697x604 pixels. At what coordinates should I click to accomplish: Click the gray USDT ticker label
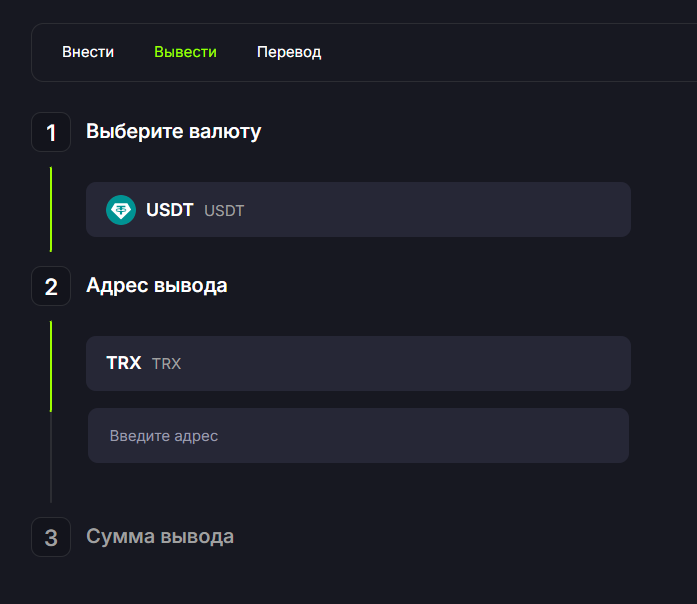coord(224,211)
